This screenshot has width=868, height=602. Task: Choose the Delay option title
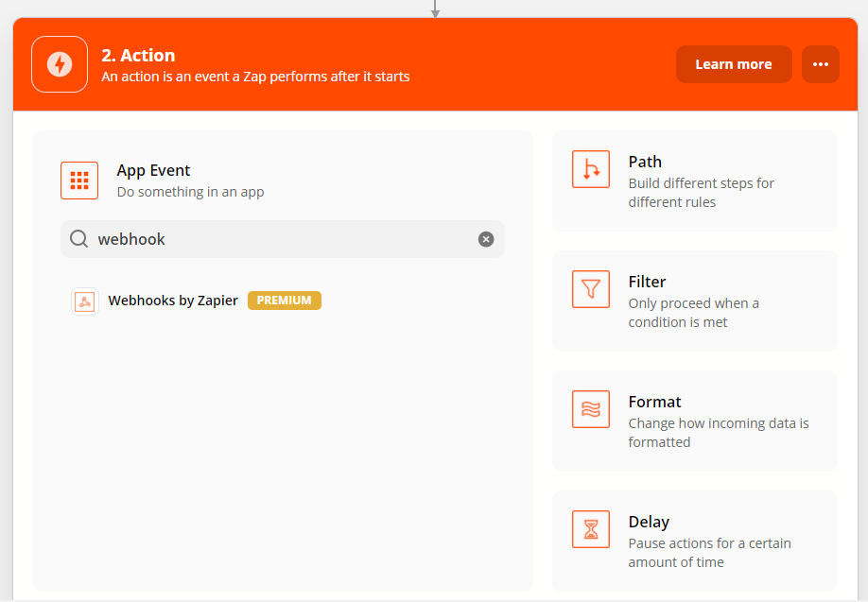649,522
